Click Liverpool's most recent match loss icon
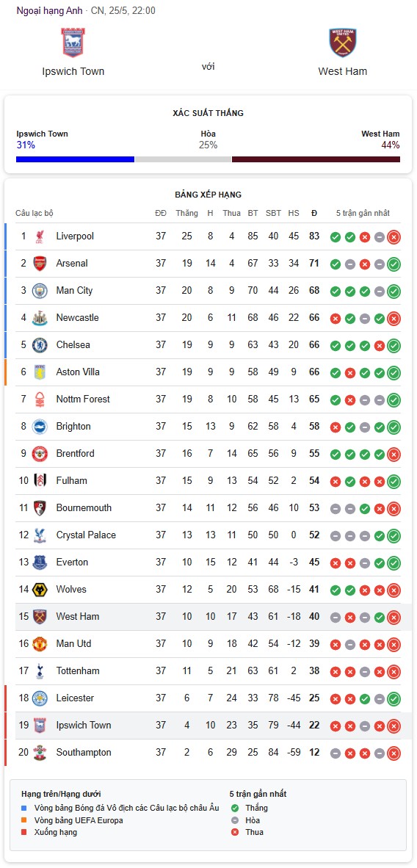The height and width of the screenshot is (868, 417). pyautogui.click(x=394, y=237)
